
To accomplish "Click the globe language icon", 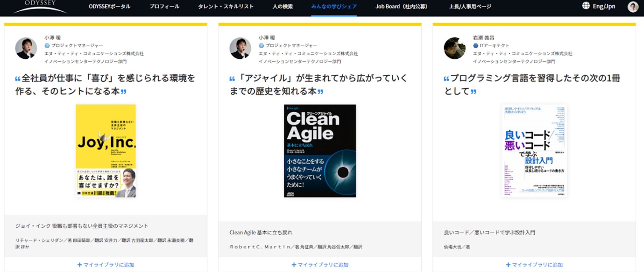I will (586, 6).
